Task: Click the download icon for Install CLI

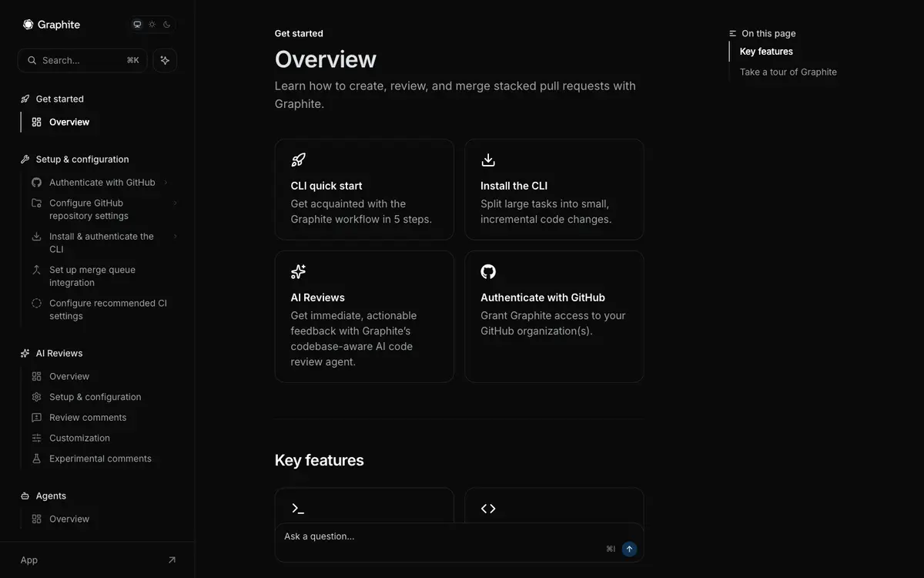Action: pos(36,237)
